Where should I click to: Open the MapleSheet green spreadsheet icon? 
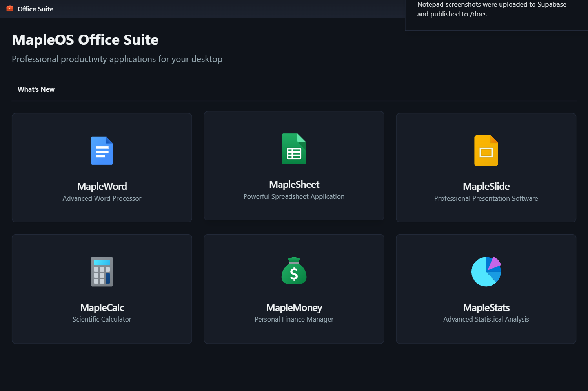pyautogui.click(x=294, y=149)
